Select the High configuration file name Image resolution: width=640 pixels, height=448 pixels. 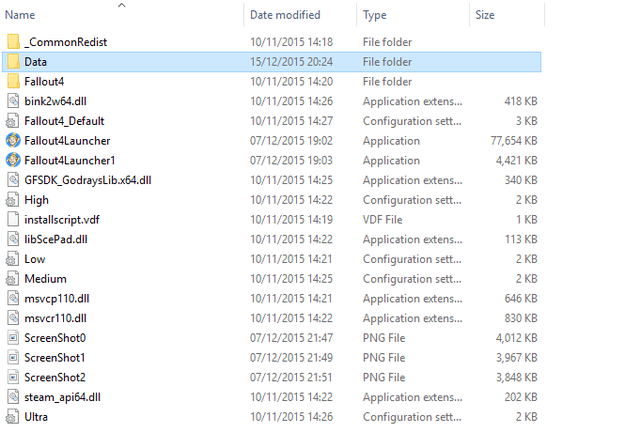click(36, 200)
